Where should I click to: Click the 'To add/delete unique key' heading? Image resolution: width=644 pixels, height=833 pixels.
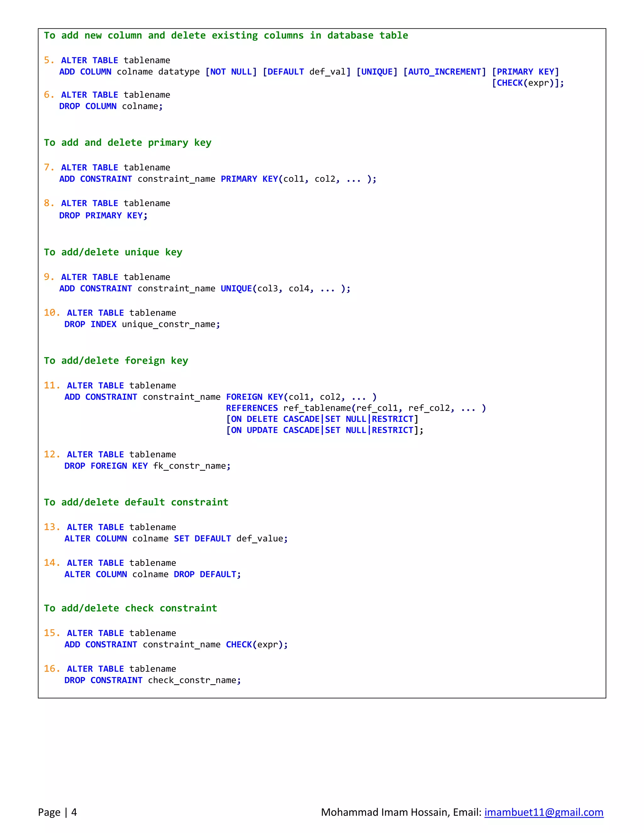click(x=113, y=252)
